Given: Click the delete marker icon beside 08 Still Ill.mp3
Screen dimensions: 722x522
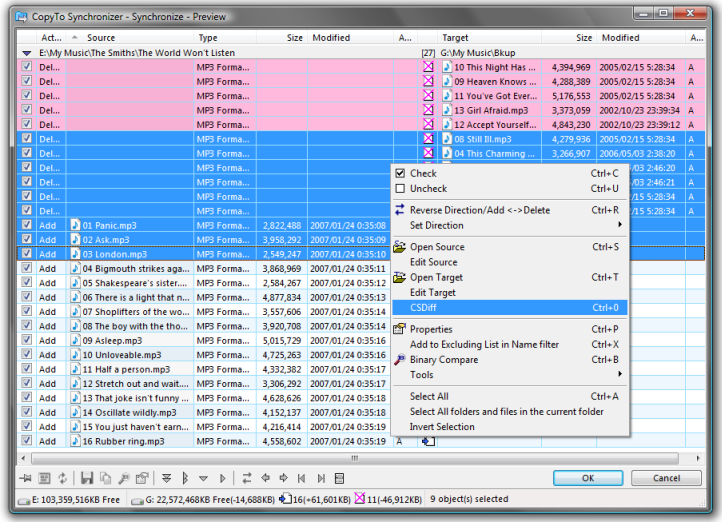Looking at the screenshot, I should coord(428,139).
